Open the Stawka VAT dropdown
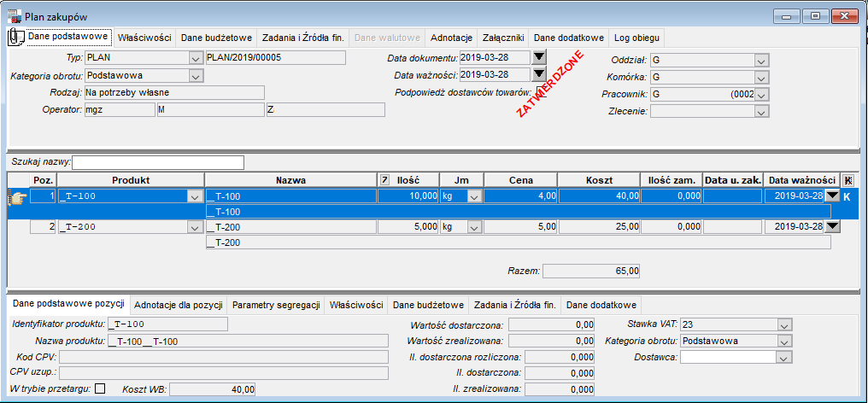 click(x=785, y=324)
